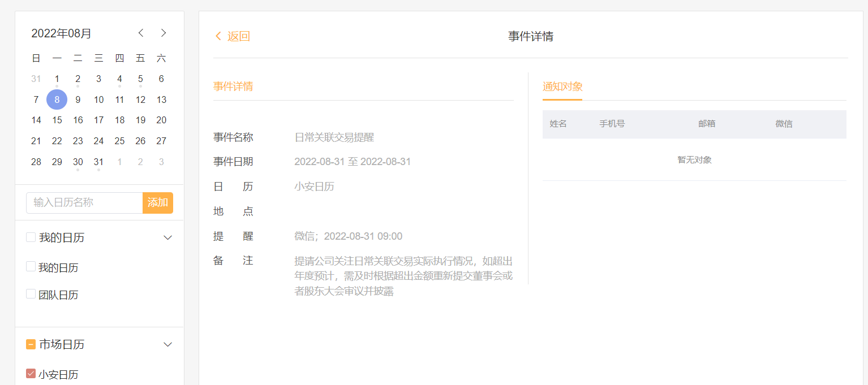Click the 微信 column header
Image resolution: width=868 pixels, height=385 pixels.
pyautogui.click(x=784, y=123)
